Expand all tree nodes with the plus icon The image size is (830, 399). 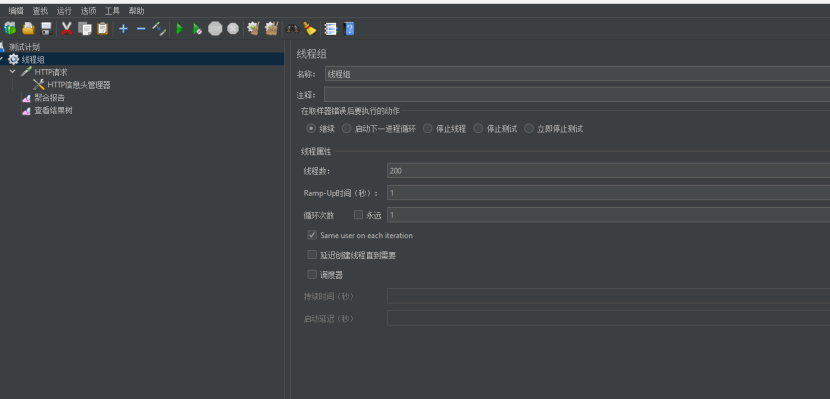[123, 29]
